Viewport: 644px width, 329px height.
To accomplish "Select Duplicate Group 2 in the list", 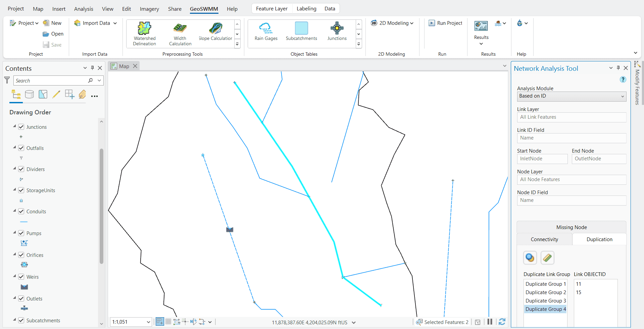I will [x=545, y=292].
